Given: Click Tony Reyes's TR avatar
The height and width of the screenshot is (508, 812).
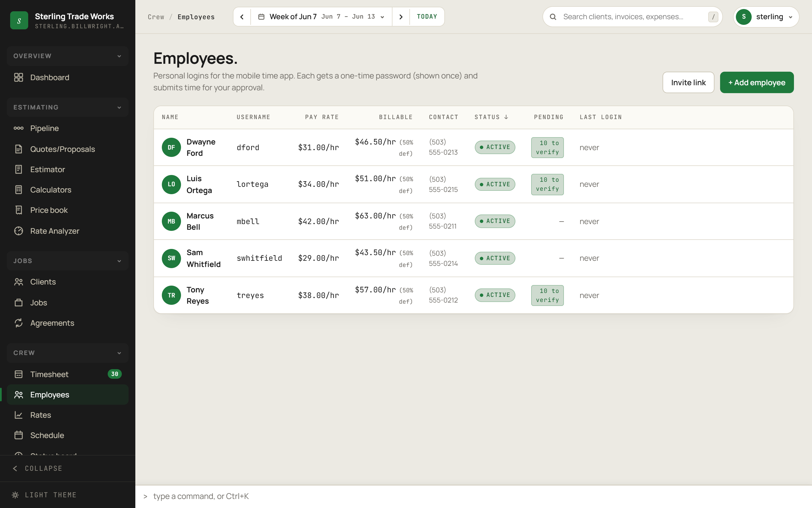Looking at the screenshot, I should [171, 295].
